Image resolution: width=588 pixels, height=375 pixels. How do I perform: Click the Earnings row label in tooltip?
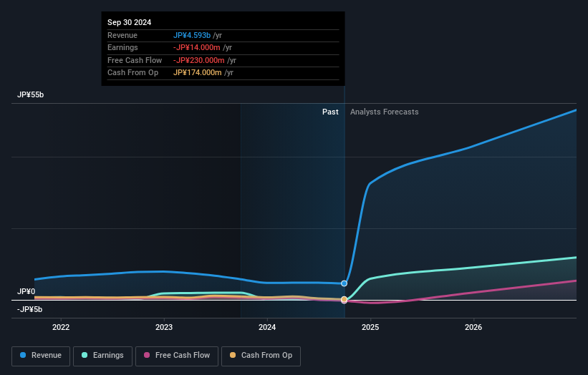(122, 47)
